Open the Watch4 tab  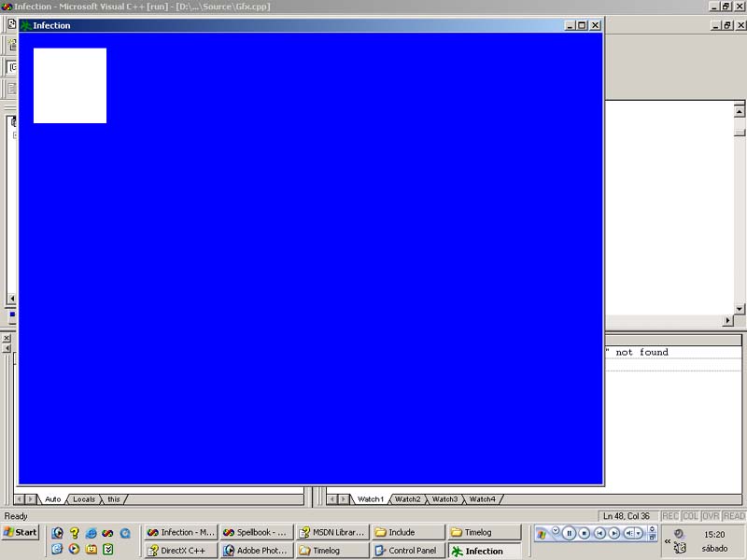482,499
